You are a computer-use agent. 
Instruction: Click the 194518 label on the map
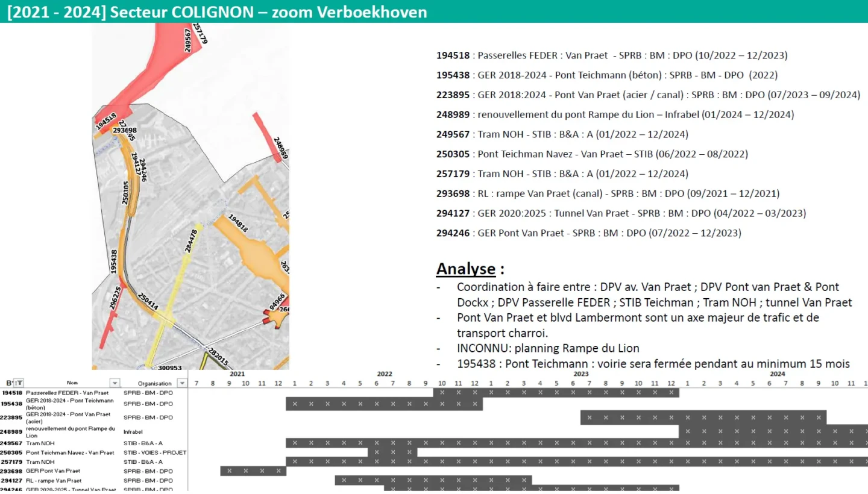pos(105,122)
